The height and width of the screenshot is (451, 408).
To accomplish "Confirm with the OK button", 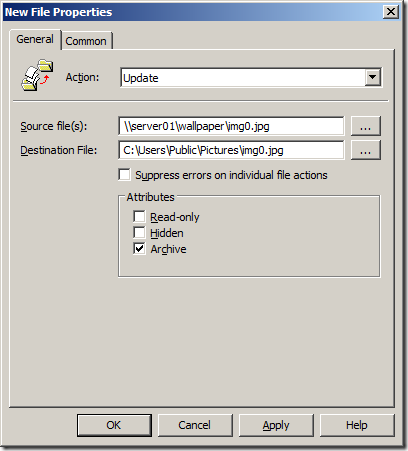I will [114, 425].
